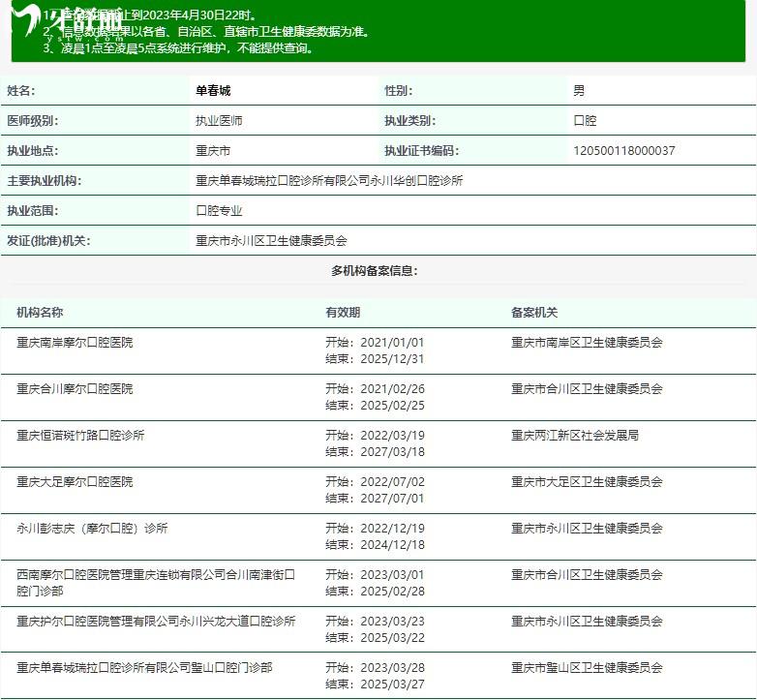Click end date 2025/12/31
This screenshot has width=757, height=700.
coord(392,358)
